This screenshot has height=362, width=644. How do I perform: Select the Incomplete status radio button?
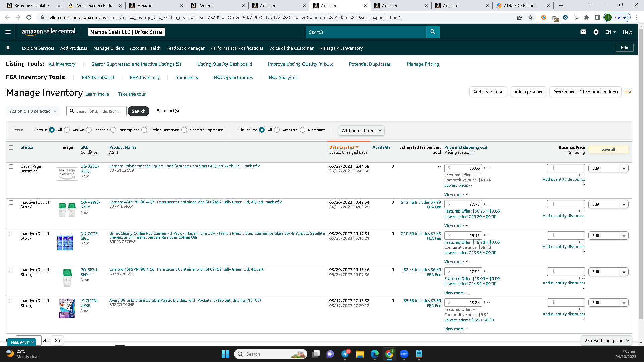pos(113,130)
